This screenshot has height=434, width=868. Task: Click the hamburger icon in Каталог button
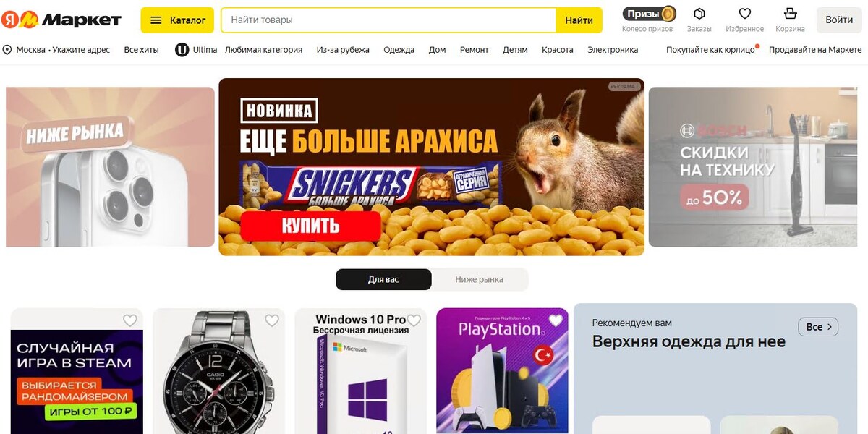click(x=156, y=20)
